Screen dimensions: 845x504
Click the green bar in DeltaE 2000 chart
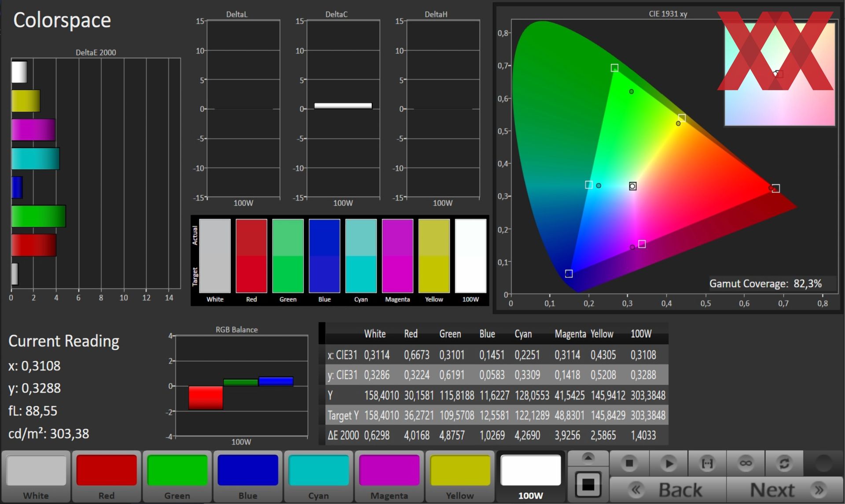pos(39,216)
